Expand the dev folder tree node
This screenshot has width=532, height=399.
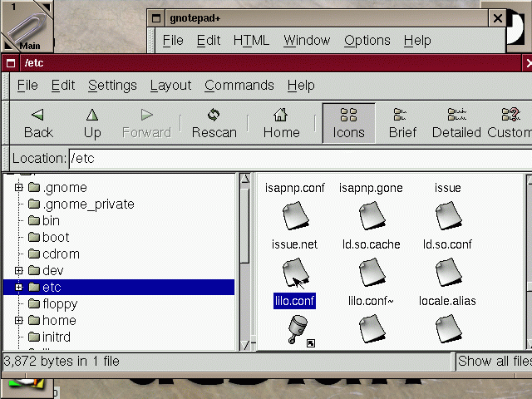[18, 271]
